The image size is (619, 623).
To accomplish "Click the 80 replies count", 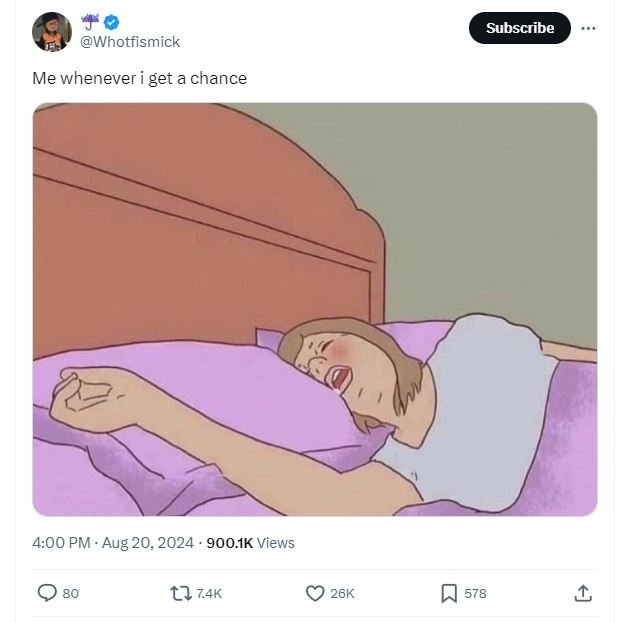I will (70, 593).
